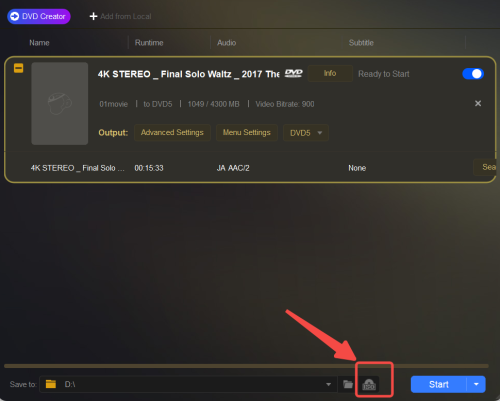Click the Add from Local option
Image resolution: width=500 pixels, height=401 pixels.
click(x=121, y=16)
